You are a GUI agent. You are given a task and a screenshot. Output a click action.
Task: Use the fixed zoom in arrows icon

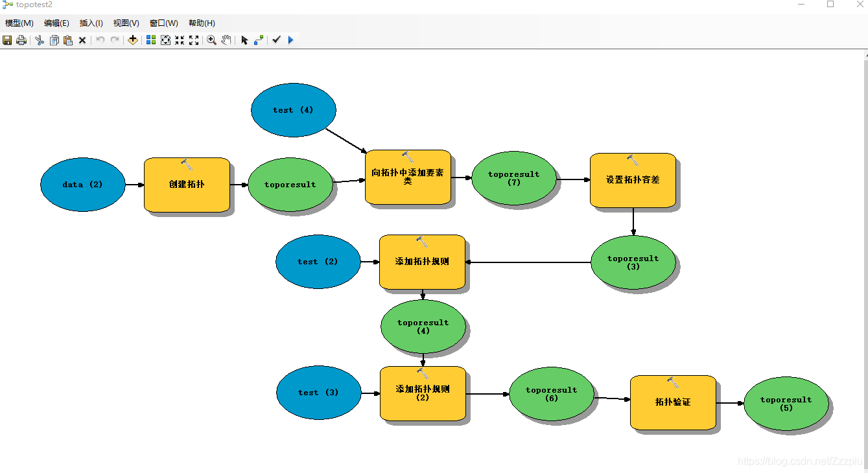pos(180,40)
